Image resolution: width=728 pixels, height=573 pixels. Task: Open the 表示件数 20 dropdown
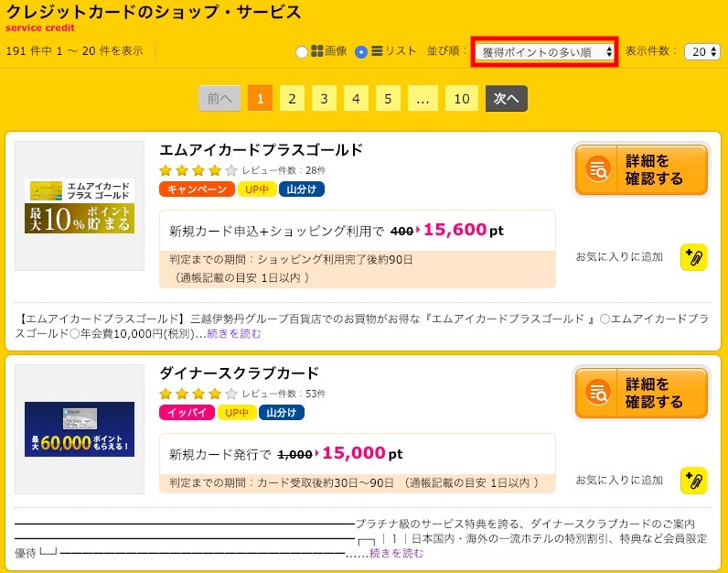click(702, 51)
